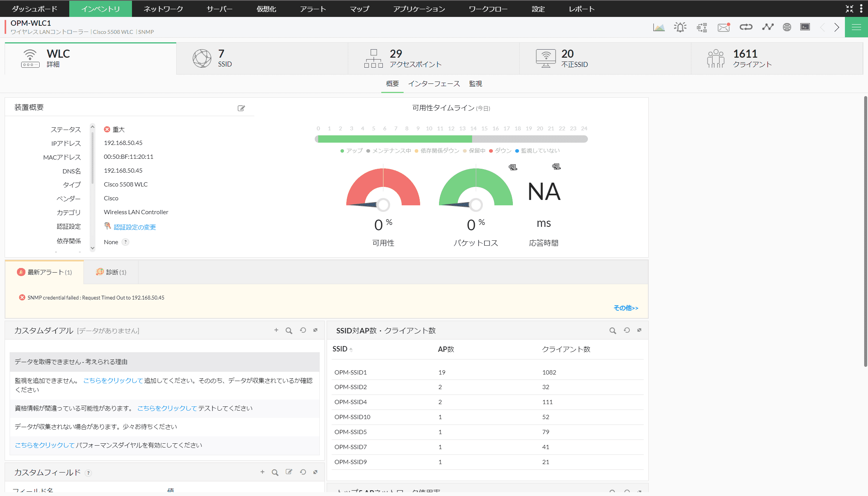Edit the 装置概要 panel with pencil icon
The width and height of the screenshot is (868, 496).
click(241, 108)
